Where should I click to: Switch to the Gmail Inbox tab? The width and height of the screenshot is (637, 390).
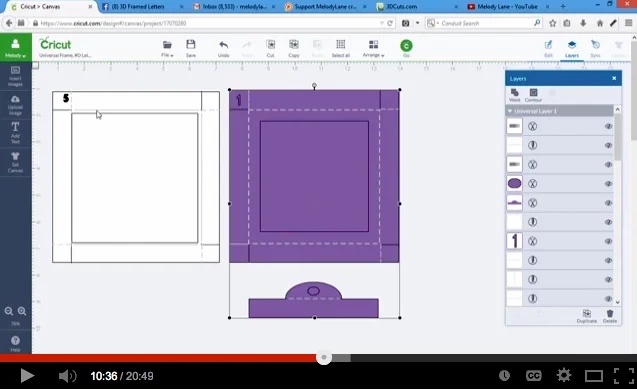tap(234, 6)
